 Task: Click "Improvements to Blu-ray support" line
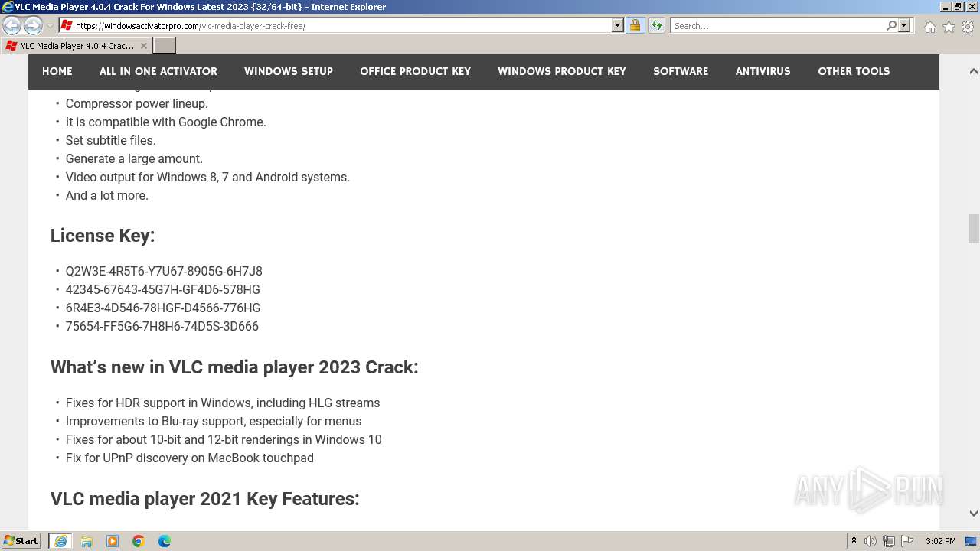pos(214,421)
